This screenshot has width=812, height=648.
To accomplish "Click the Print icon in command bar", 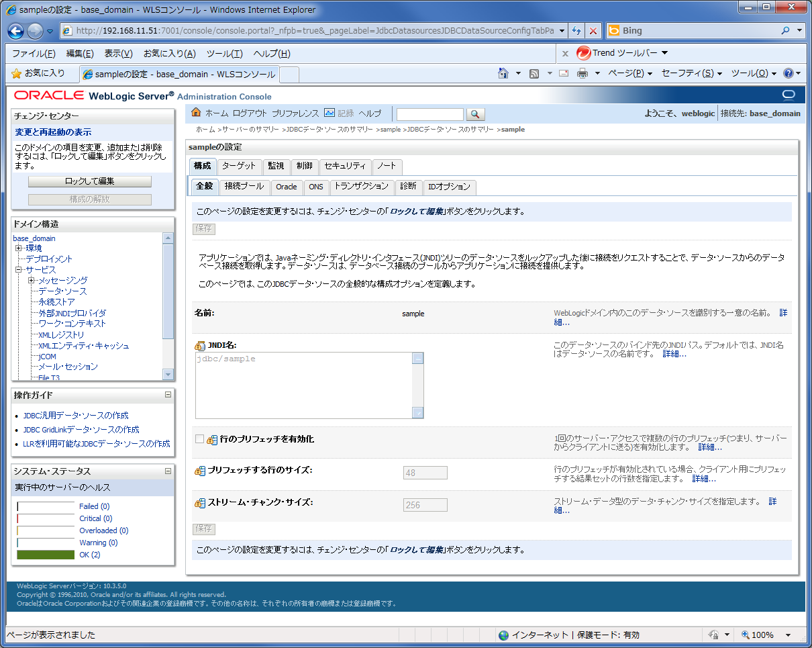I will click(x=582, y=73).
